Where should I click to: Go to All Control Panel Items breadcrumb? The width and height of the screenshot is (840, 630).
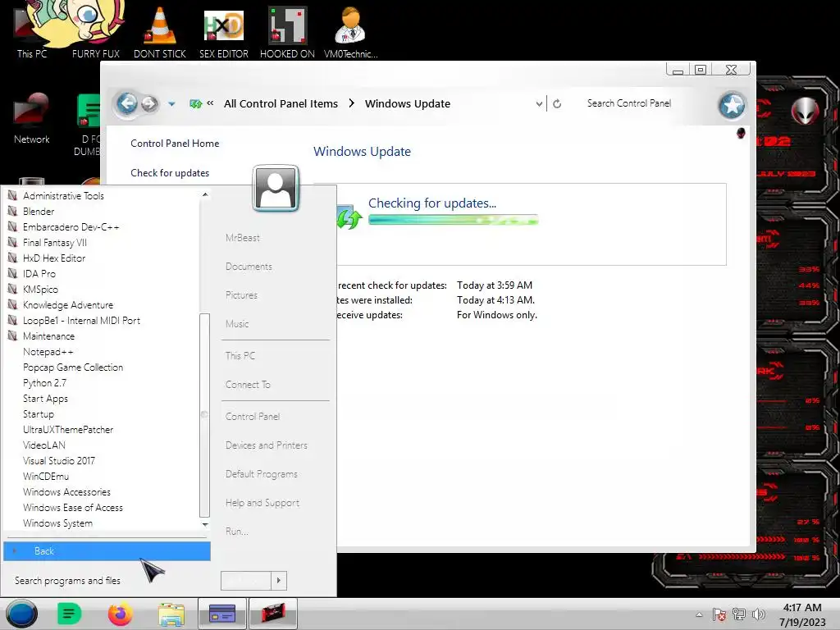pyautogui.click(x=281, y=104)
